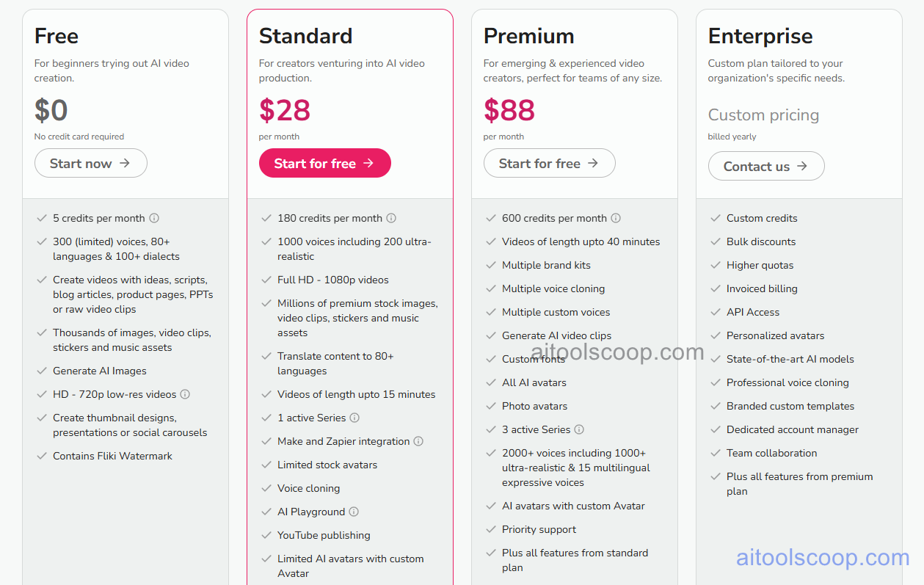Click "Start now" in the Free plan
Image resolution: width=924 pixels, height=585 pixels.
[90, 163]
